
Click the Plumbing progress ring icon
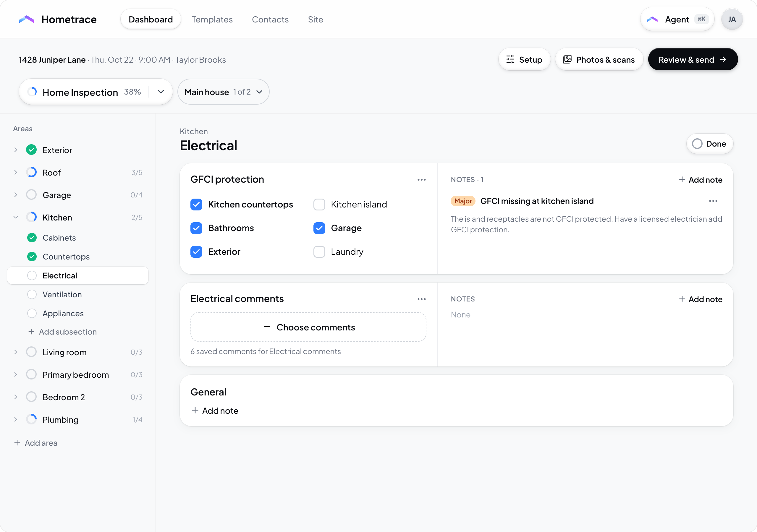tap(31, 419)
